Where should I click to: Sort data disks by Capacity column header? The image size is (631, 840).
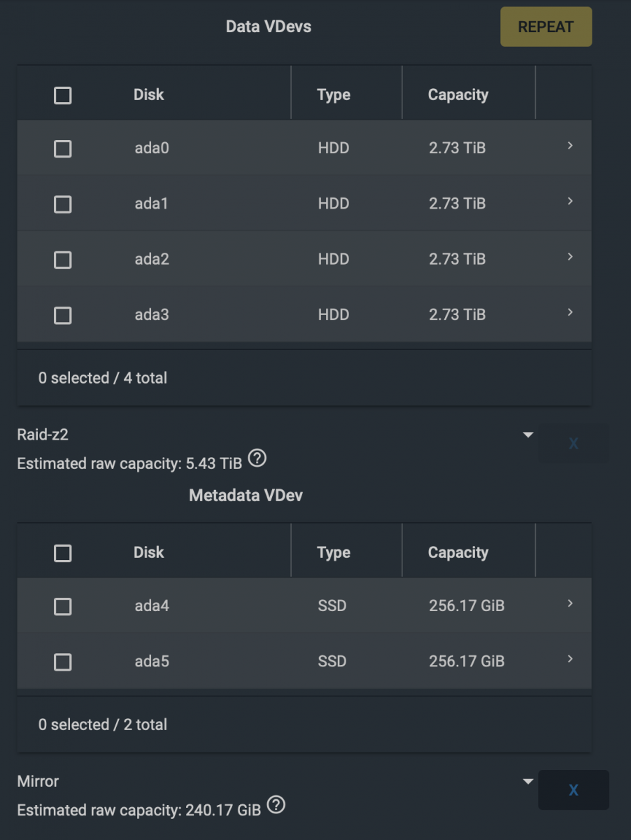pyautogui.click(x=458, y=95)
